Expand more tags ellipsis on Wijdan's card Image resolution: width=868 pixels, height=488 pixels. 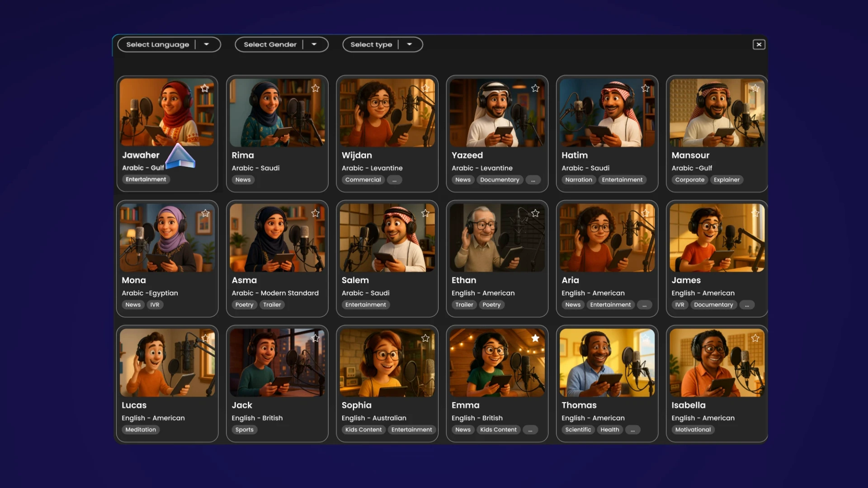(x=394, y=180)
